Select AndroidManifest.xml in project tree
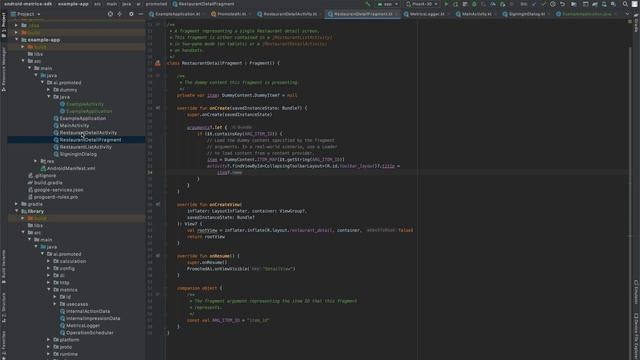Viewport: 640px width, 360px height. 71,168
